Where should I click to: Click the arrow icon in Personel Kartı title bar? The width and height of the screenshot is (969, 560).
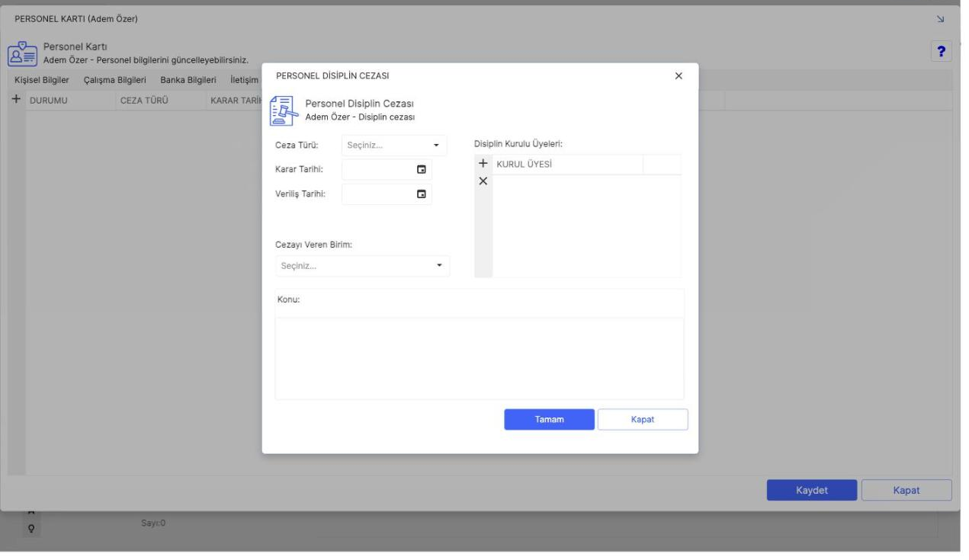[x=942, y=18]
